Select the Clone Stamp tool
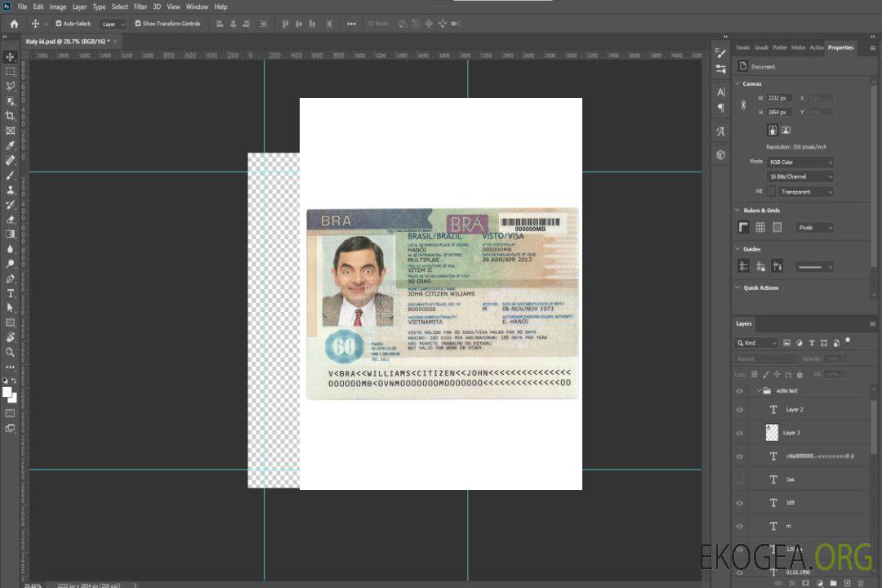This screenshot has width=882, height=588. 10,189
